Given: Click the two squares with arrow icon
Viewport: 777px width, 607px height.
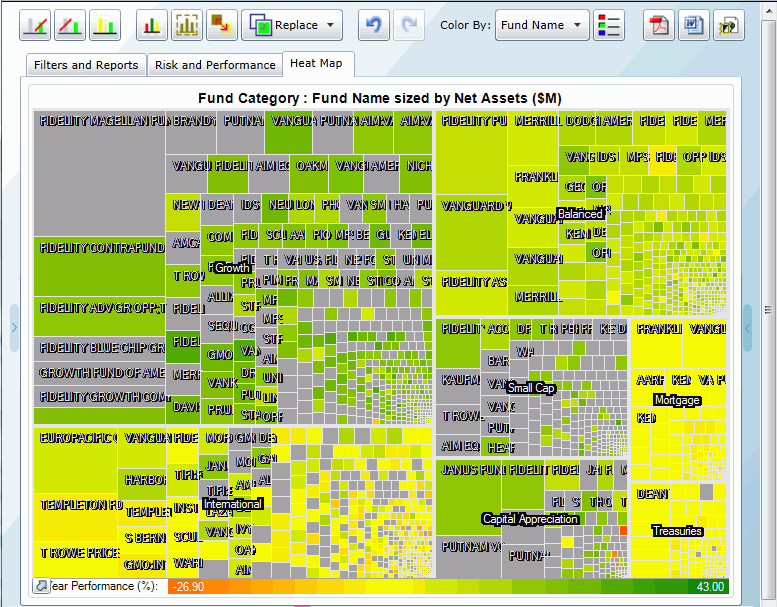Looking at the screenshot, I should tap(221, 25).
